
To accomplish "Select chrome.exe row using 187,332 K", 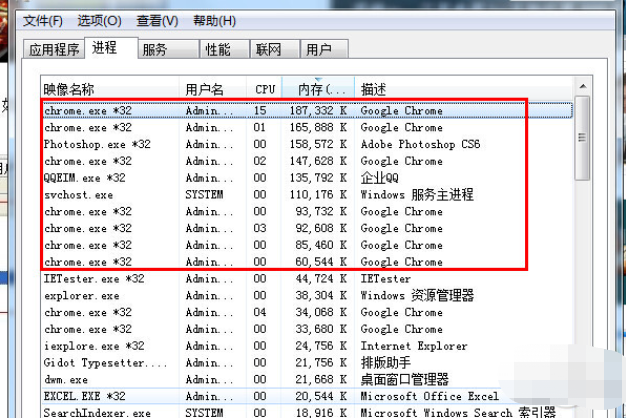I will 307,111.
